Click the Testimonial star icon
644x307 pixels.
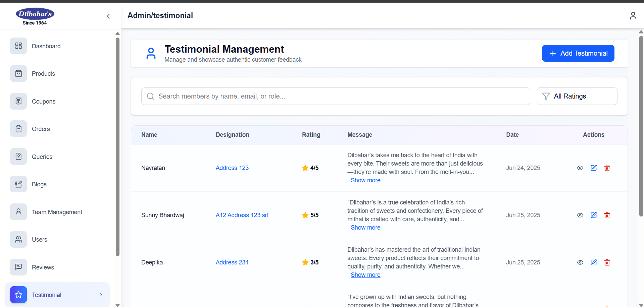coord(18,295)
